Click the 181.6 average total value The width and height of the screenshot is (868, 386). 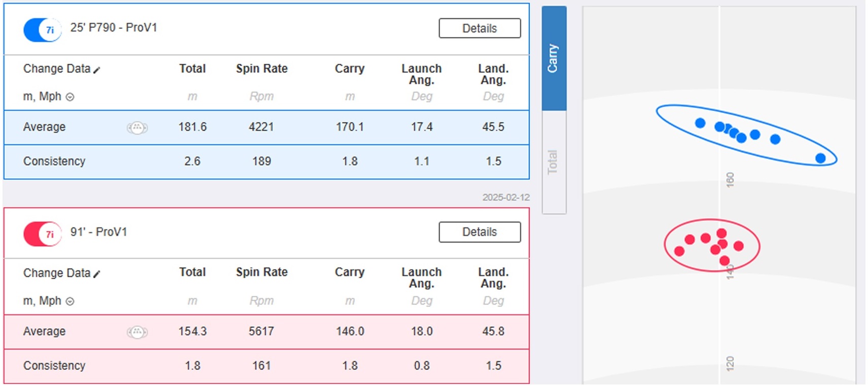click(x=192, y=127)
